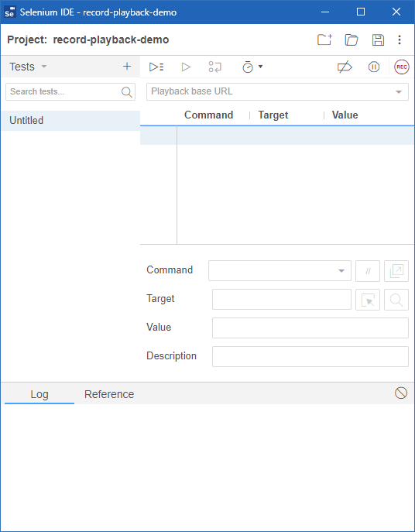The width and height of the screenshot is (415, 532).
Task: Add a new test with plus icon
Action: point(126,66)
